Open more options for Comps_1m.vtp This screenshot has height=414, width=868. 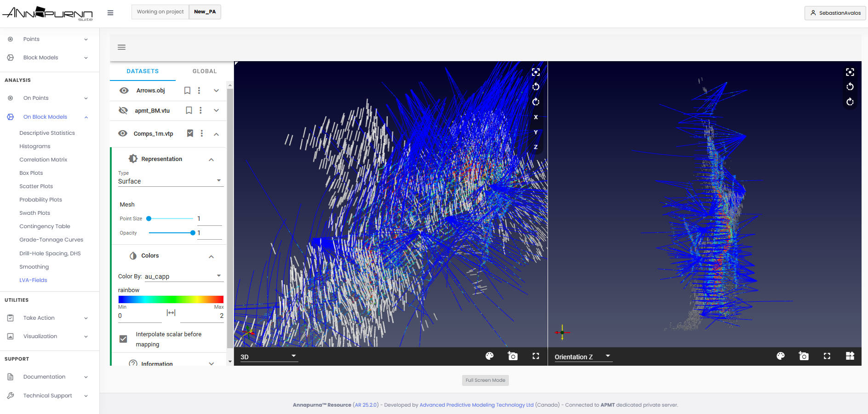tap(202, 133)
